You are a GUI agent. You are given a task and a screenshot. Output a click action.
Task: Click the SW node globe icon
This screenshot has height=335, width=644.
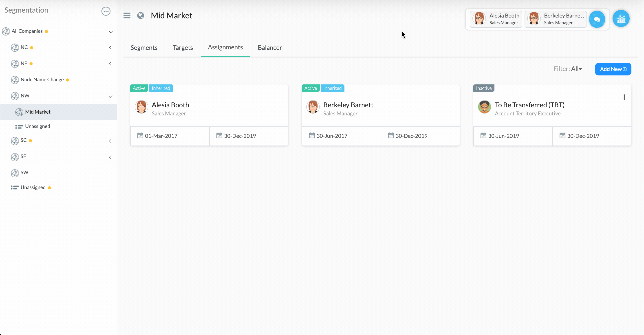[x=15, y=173]
